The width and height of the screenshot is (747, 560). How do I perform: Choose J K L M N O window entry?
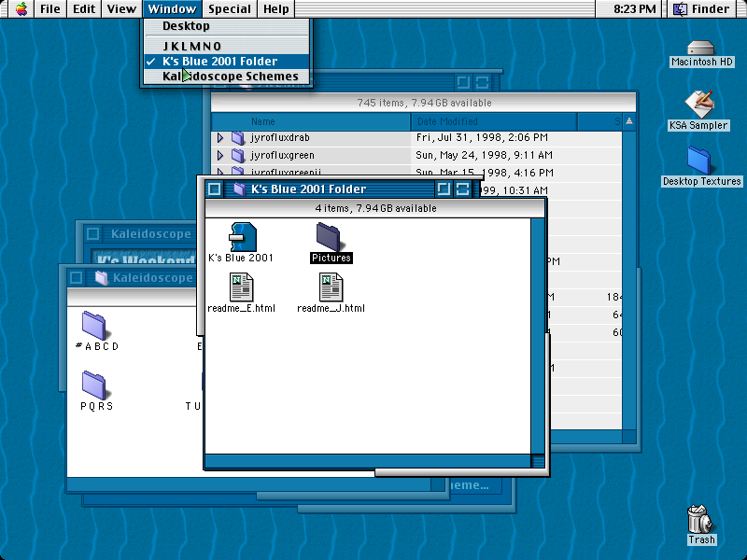[227, 46]
